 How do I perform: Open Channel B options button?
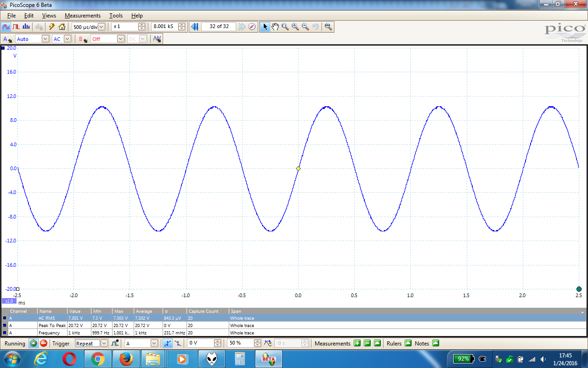point(83,39)
